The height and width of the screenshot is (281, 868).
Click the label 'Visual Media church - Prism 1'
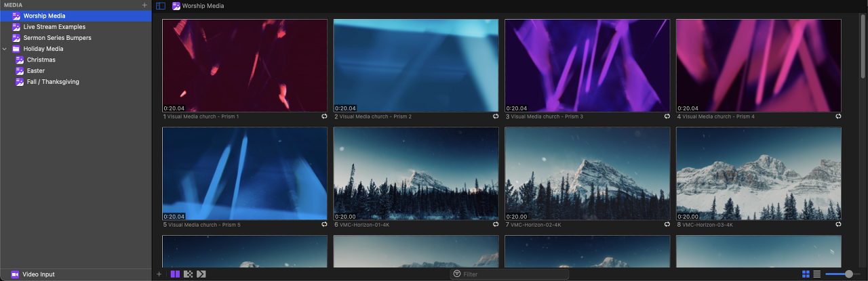(x=203, y=116)
